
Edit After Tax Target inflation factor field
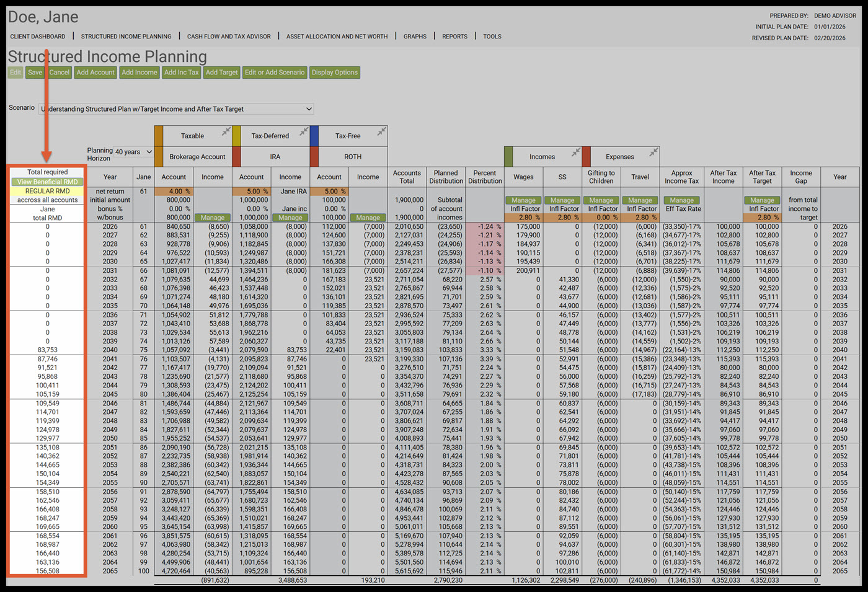763,218
